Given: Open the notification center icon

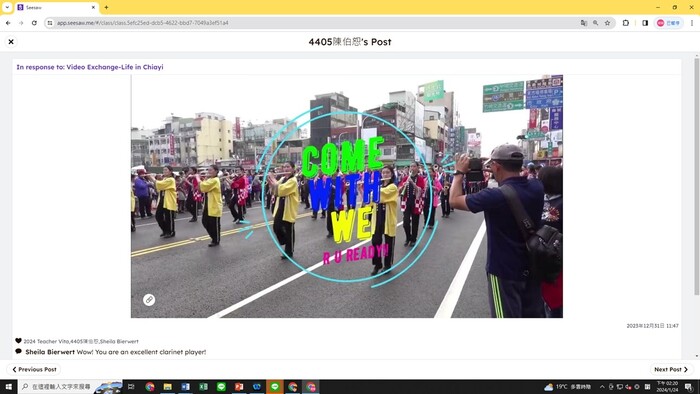Looking at the screenshot, I should (689, 387).
